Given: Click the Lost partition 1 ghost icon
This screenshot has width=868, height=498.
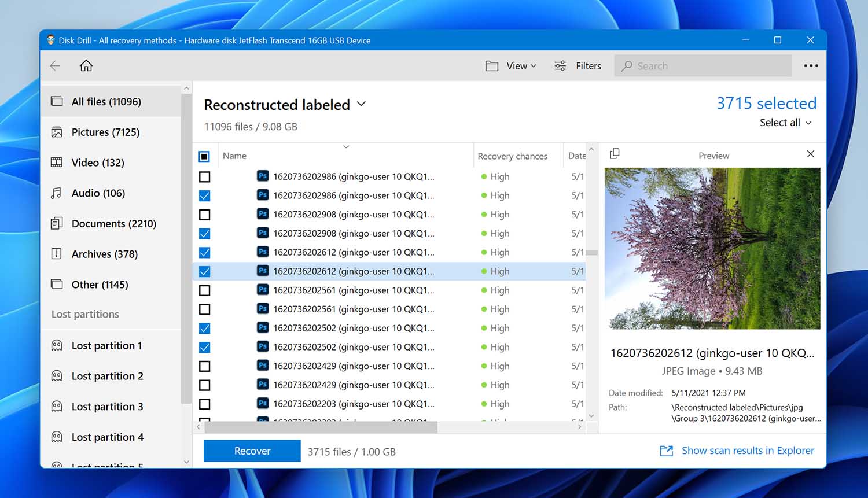Looking at the screenshot, I should pyautogui.click(x=57, y=346).
